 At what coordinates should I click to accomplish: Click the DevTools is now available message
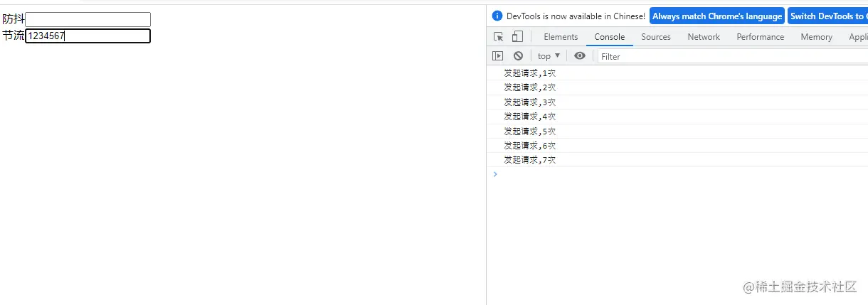[576, 16]
